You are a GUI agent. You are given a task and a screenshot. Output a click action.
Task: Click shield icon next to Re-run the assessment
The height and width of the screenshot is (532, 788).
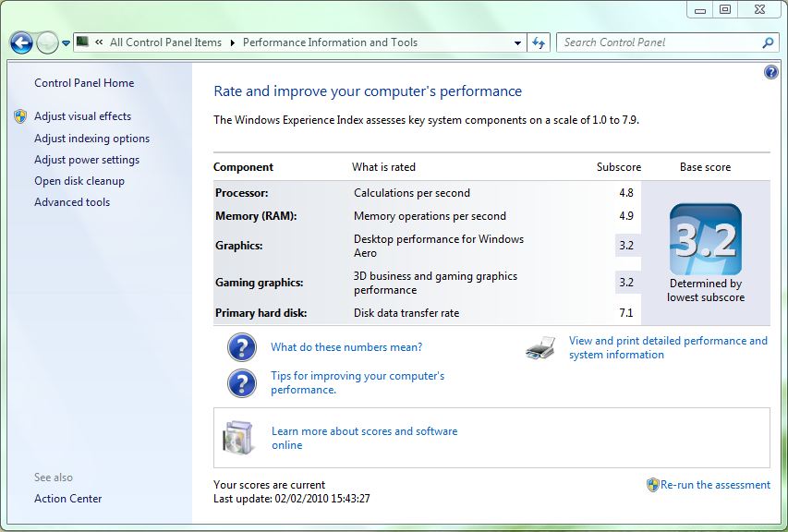pyautogui.click(x=652, y=485)
